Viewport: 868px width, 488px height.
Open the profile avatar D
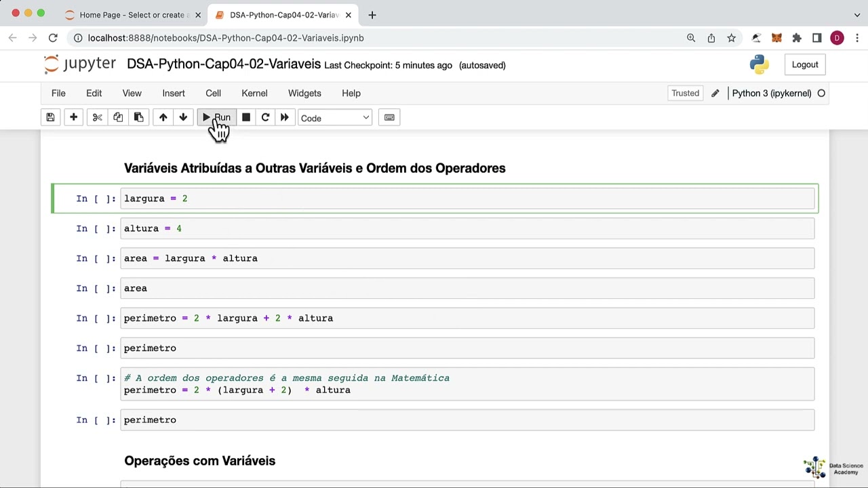point(837,38)
